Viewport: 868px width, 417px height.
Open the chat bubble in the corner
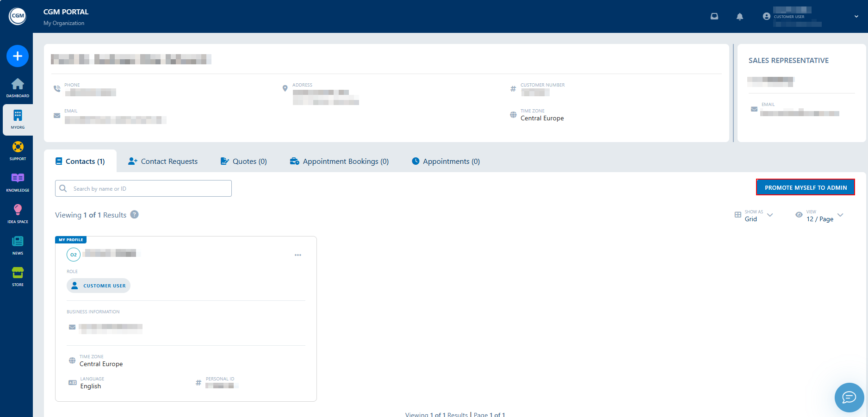(849, 398)
